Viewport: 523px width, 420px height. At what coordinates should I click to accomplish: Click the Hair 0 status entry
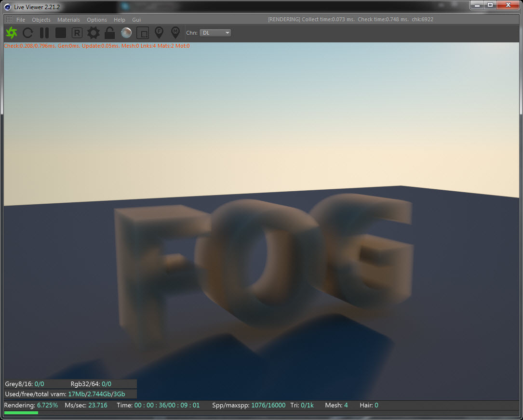(x=369, y=406)
